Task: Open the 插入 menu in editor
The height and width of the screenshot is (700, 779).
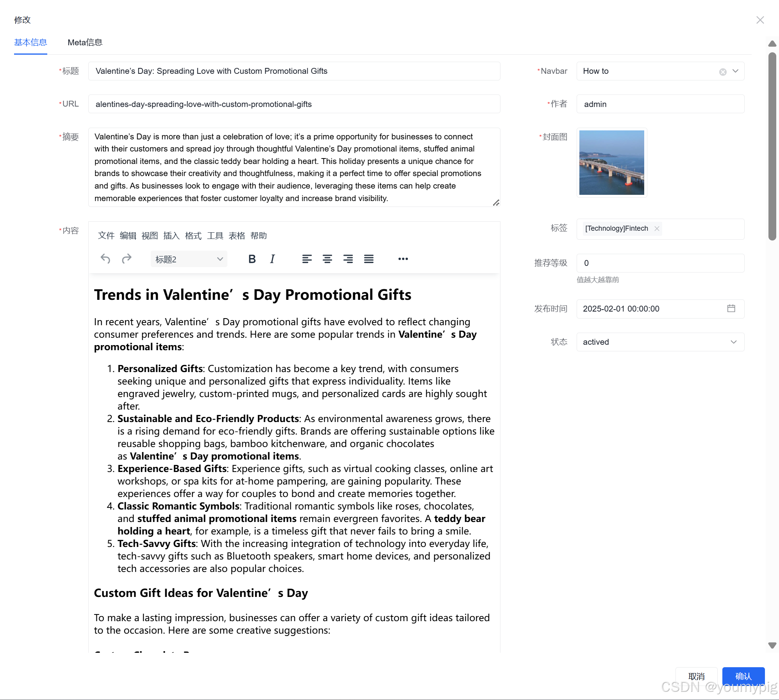Action: 171,236
